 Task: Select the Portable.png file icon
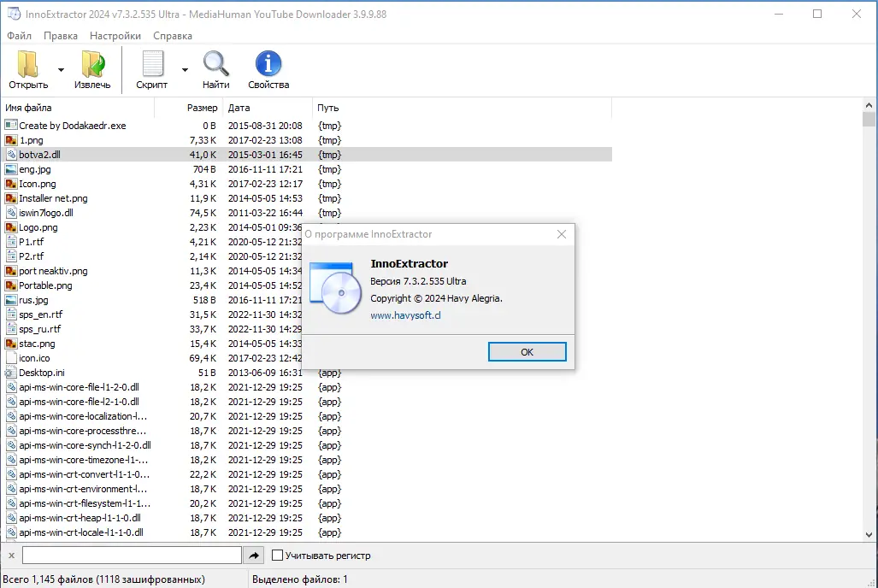click(10, 285)
